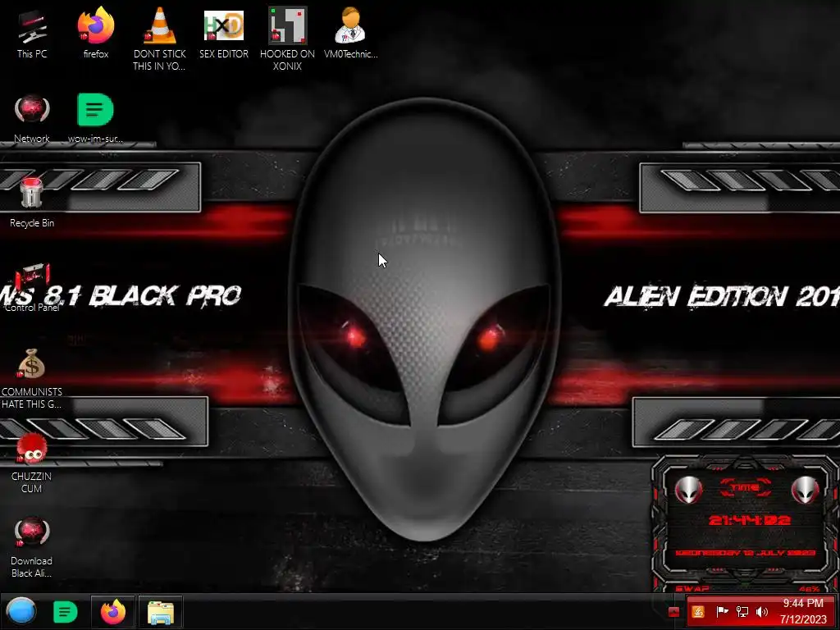Open the Control Panel desktop icon
The image size is (840, 630).
tap(32, 288)
